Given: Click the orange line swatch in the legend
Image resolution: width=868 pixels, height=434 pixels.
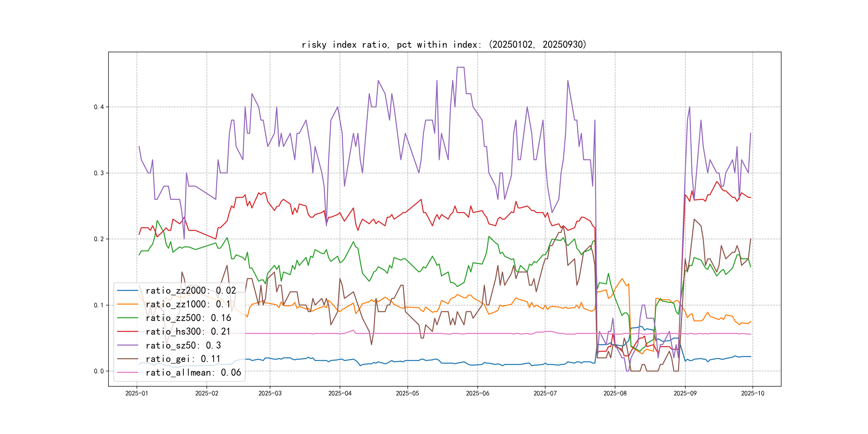Looking at the screenshot, I should tap(128, 304).
